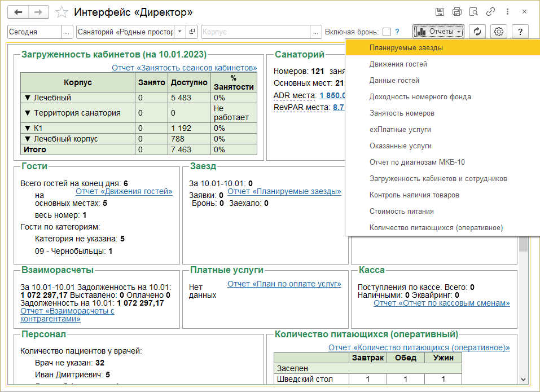This screenshot has width=540, height=392.
Task: Add page to favorites with star icon
Action: pyautogui.click(x=63, y=12)
